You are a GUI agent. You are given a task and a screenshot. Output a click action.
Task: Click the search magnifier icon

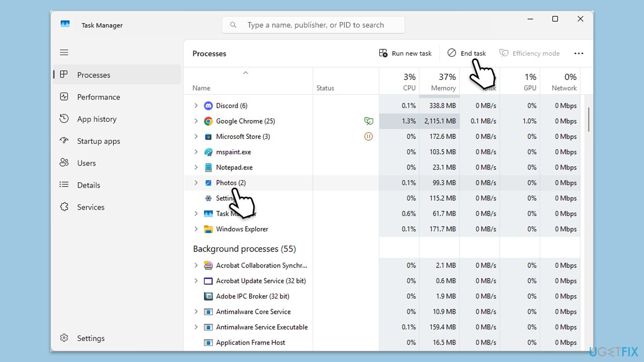coord(233,25)
